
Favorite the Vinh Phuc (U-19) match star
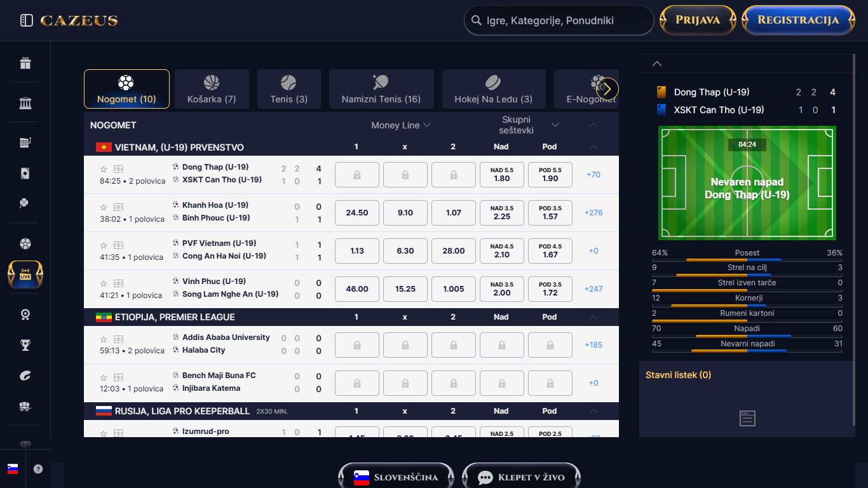(104, 283)
